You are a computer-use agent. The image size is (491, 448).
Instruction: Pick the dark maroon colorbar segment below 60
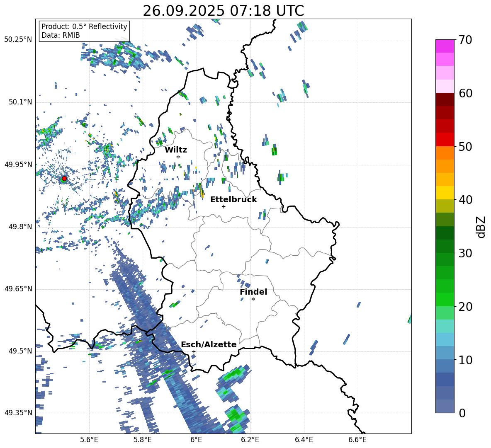pyautogui.click(x=445, y=99)
